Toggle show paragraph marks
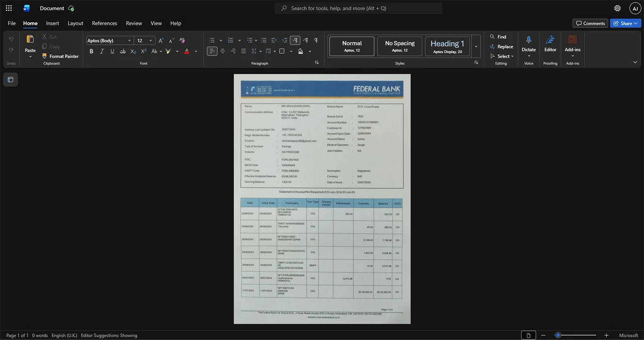This screenshot has width=644, height=340. (316, 41)
